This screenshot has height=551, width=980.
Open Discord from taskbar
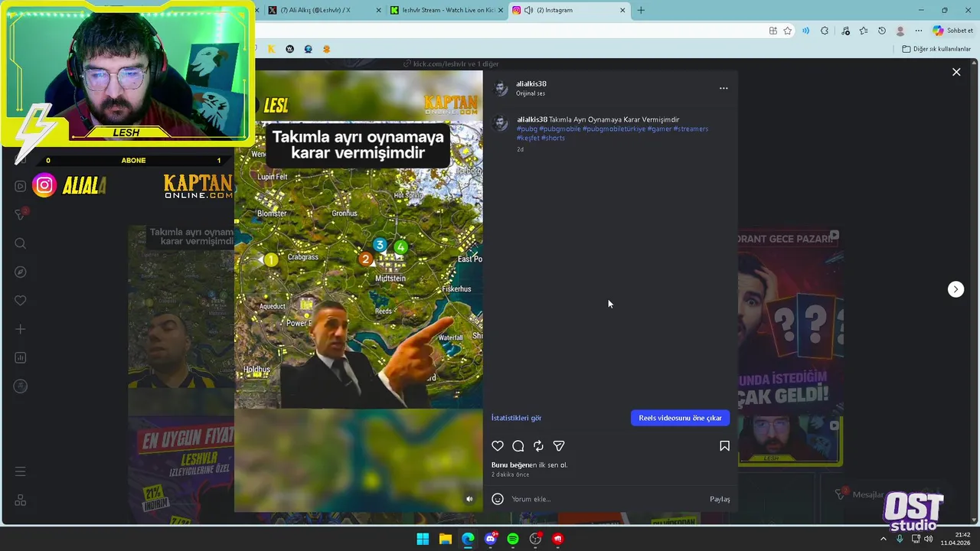[x=491, y=539]
